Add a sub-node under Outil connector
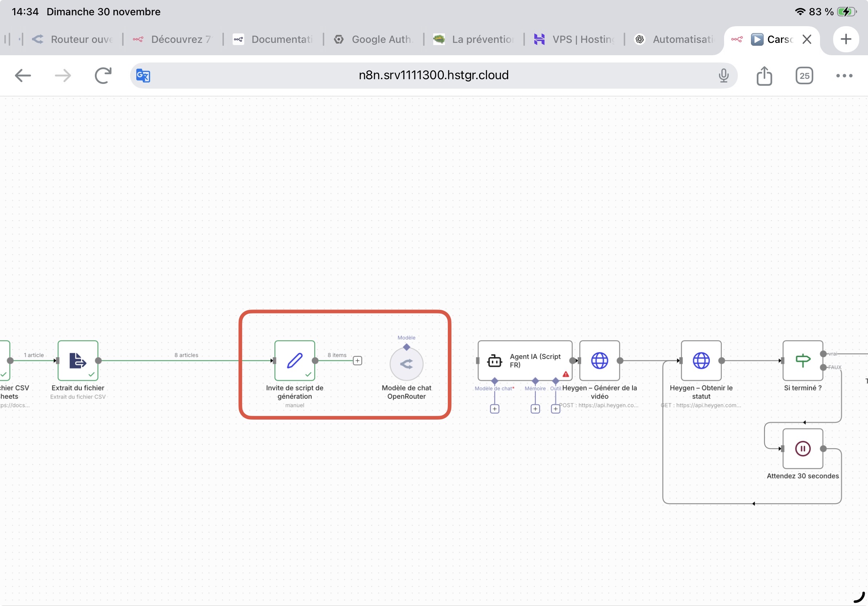This screenshot has height=606, width=868. pos(555,409)
